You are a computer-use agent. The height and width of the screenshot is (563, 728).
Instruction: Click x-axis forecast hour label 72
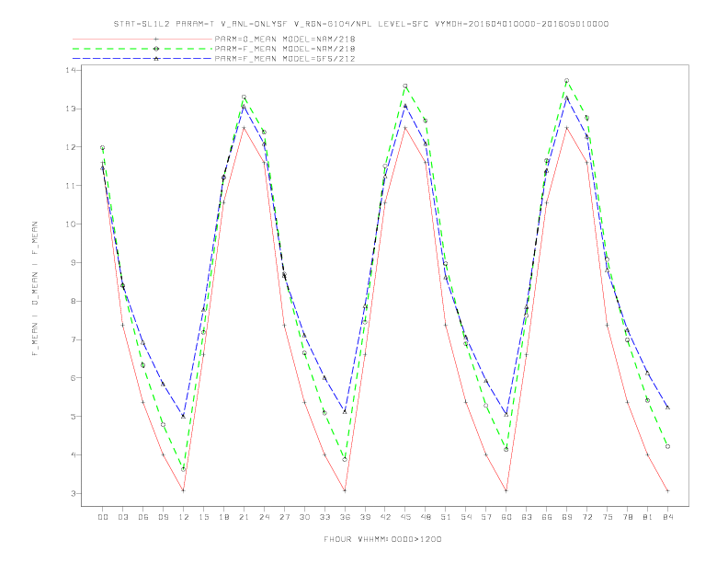586,517
